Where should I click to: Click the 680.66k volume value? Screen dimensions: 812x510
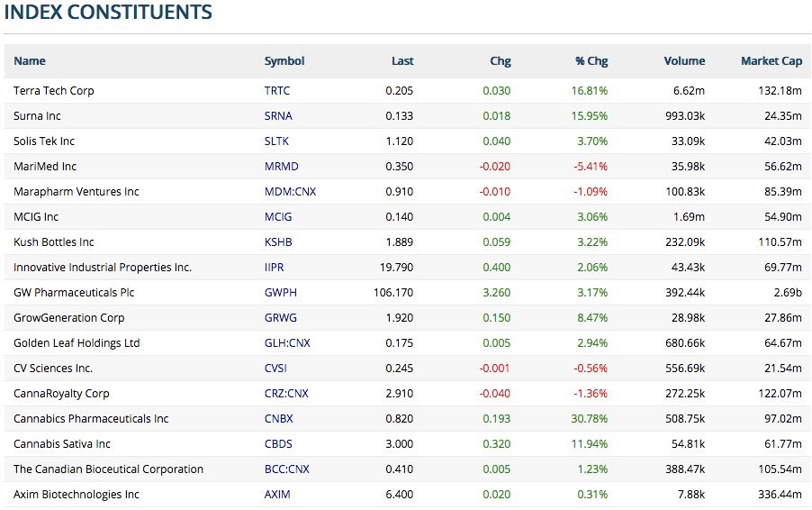(685, 343)
